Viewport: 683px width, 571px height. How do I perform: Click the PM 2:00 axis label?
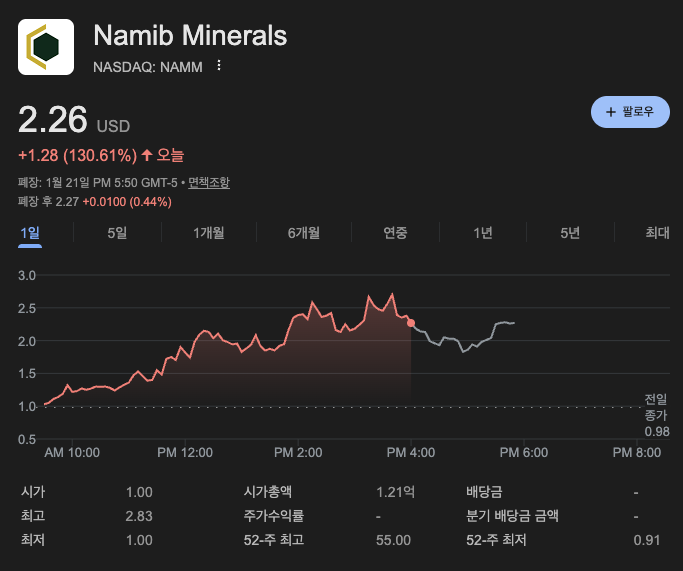298,453
